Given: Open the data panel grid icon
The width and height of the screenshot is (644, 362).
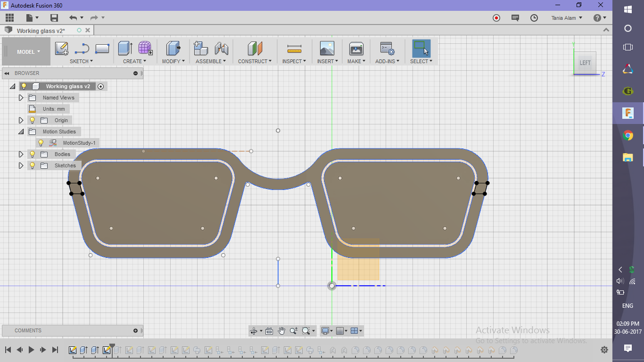Looking at the screenshot, I should pyautogui.click(x=9, y=18).
